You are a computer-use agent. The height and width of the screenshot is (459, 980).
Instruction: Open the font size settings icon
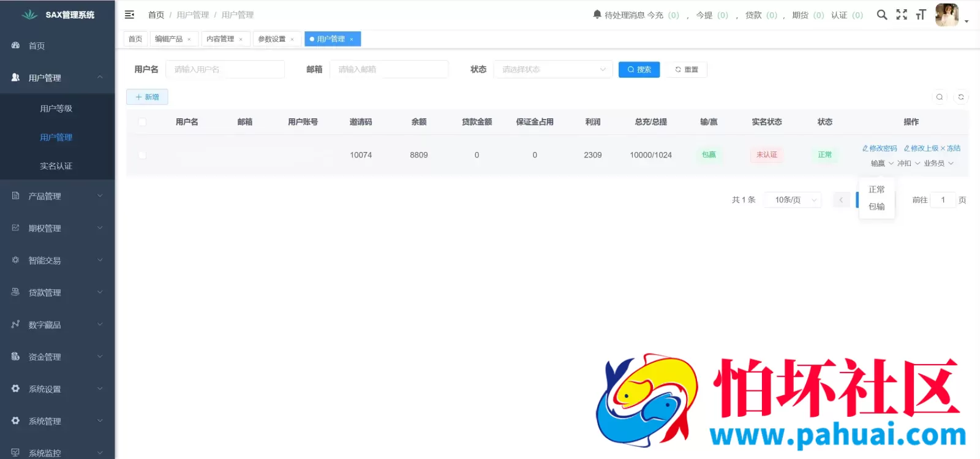point(921,15)
